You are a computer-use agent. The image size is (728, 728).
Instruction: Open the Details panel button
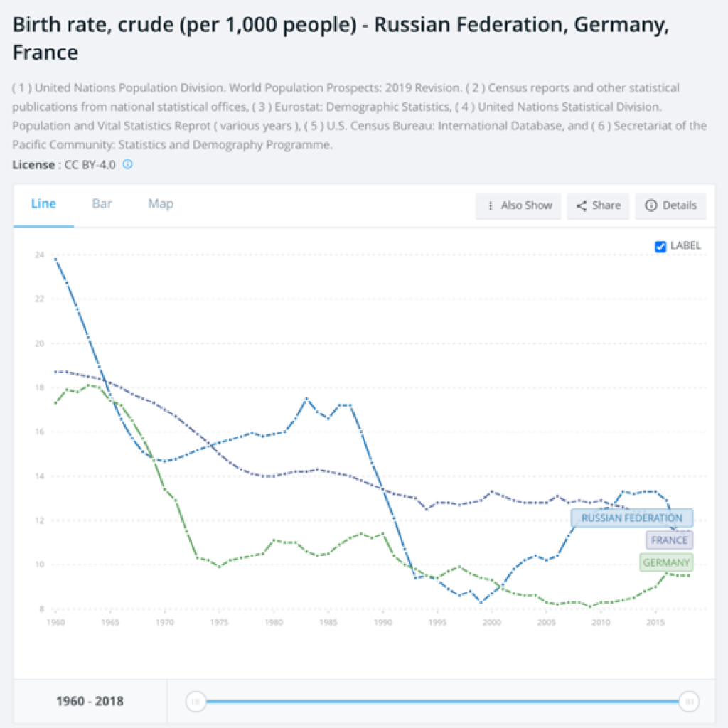tap(670, 205)
